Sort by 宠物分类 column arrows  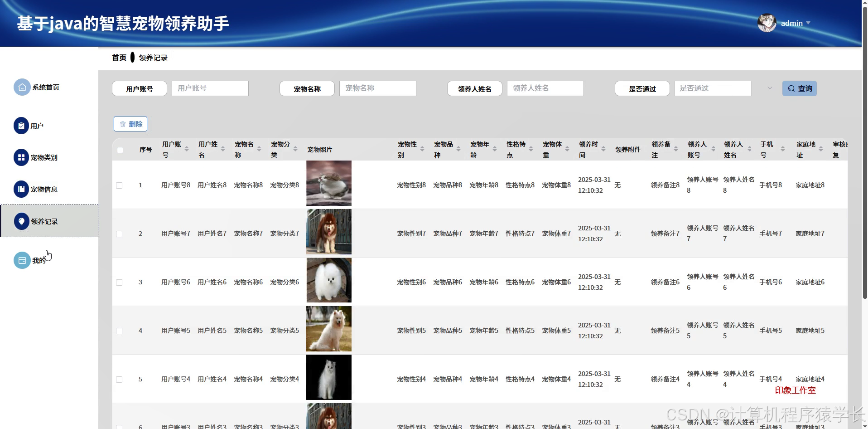[x=295, y=149]
